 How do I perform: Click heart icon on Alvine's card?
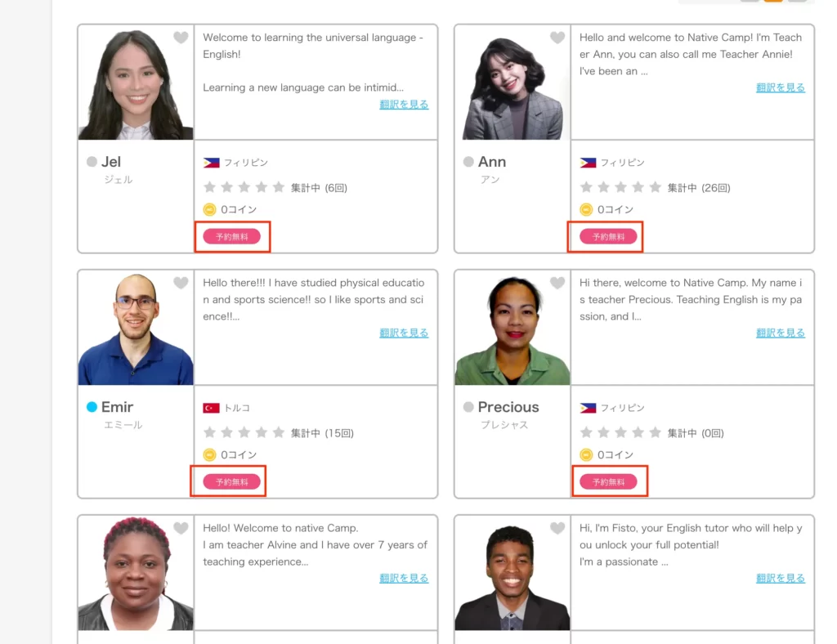point(181,528)
